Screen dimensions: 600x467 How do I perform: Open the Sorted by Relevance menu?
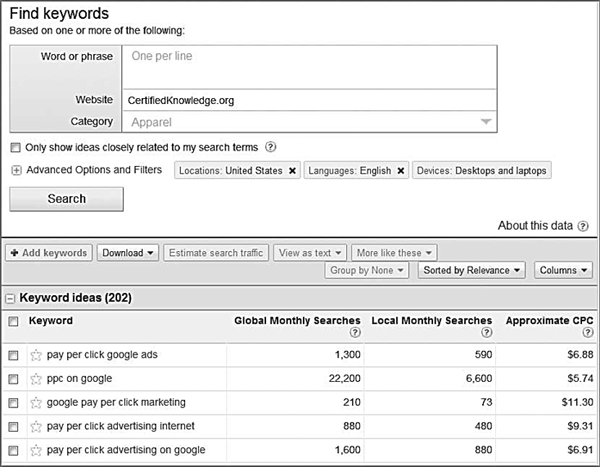(x=471, y=270)
